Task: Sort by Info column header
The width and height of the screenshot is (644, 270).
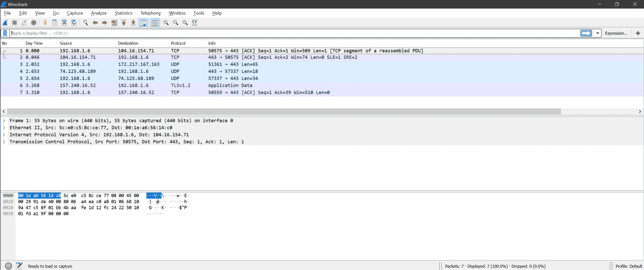Action: [425, 43]
